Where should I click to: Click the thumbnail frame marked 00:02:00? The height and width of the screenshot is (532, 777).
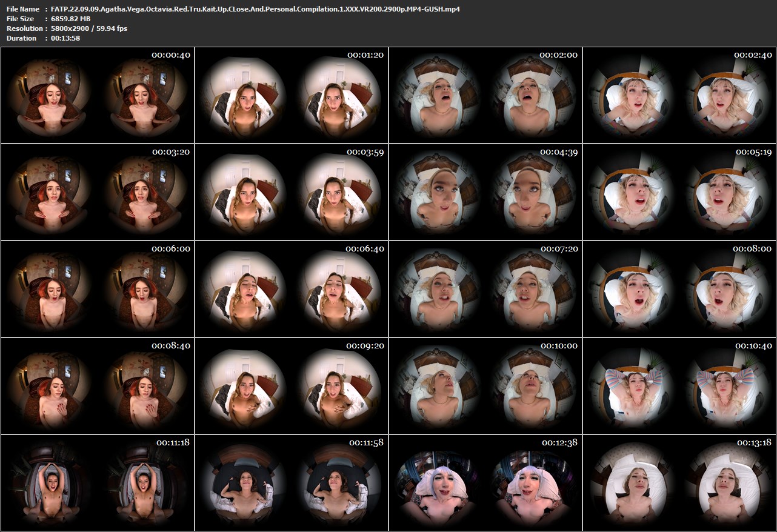485,95
